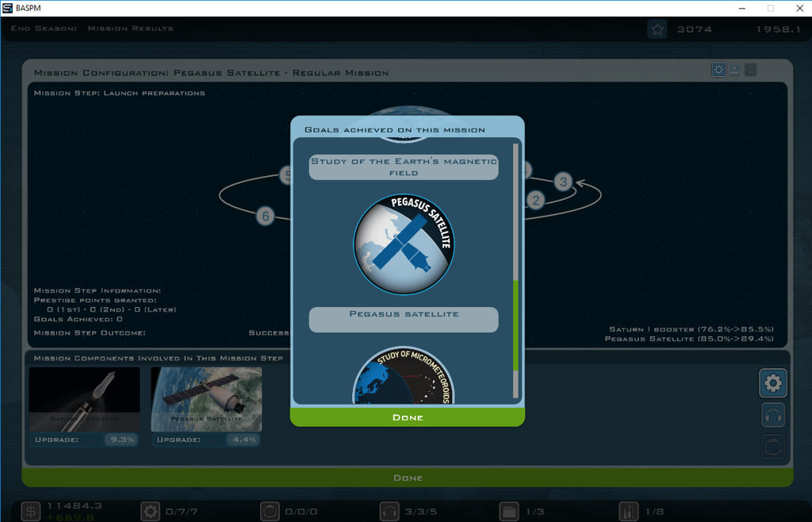The height and width of the screenshot is (522, 812).
Task: Select the circular-dots mission view icon
Action: (x=718, y=69)
